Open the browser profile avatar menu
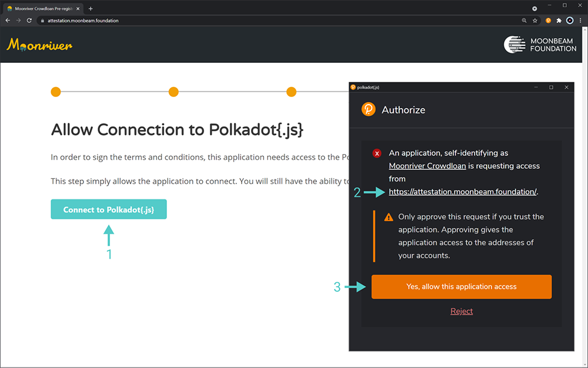 click(x=570, y=20)
